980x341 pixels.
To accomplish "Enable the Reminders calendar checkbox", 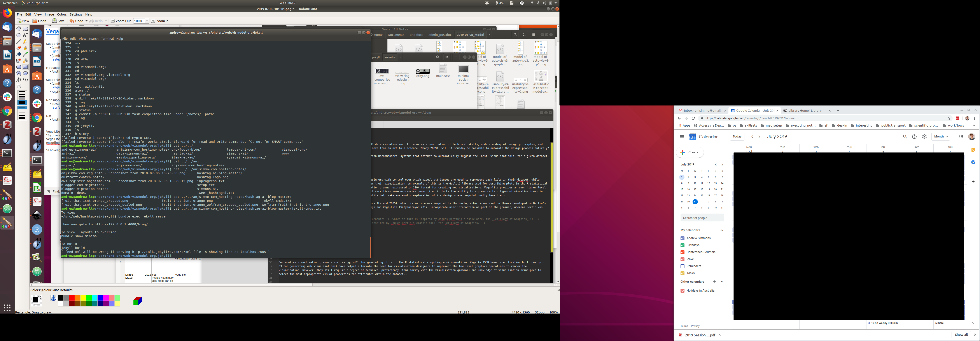I will 682,266.
